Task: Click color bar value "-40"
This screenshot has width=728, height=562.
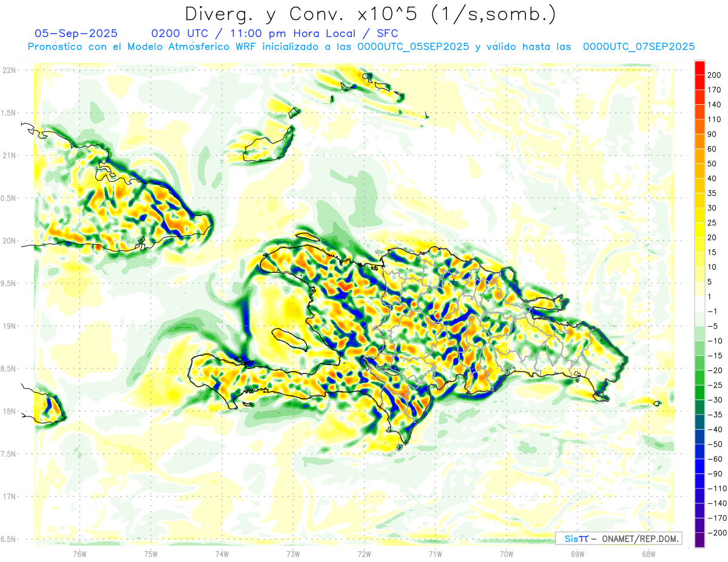Action: coord(716,429)
